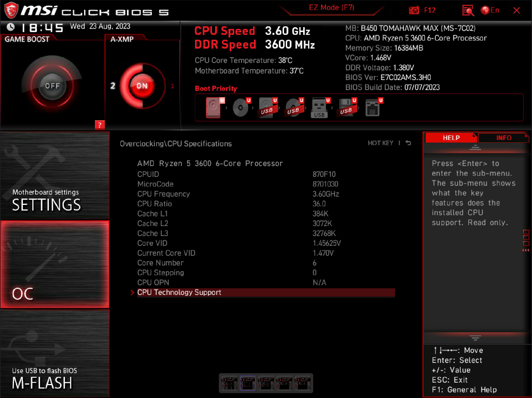Click the 870F10 CPUID value

(324, 174)
